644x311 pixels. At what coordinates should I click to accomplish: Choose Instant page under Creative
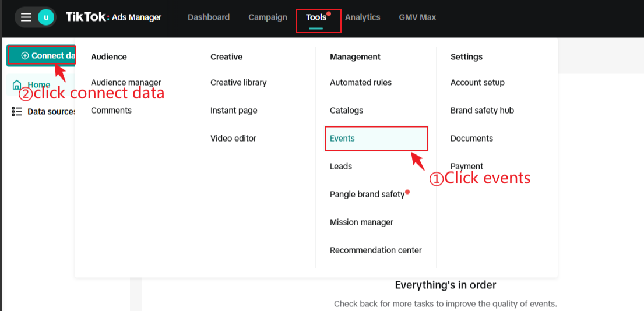point(234,111)
